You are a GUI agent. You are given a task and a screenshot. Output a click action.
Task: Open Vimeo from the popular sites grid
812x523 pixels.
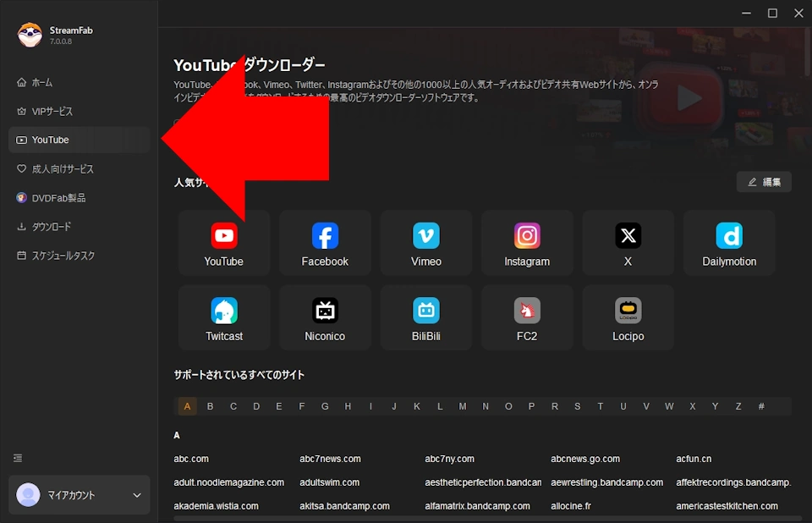point(425,242)
